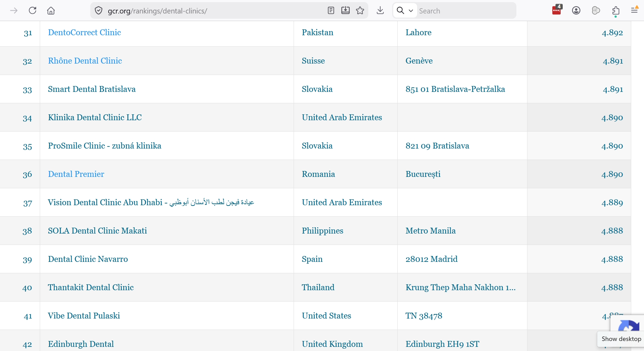Click Klinika Dental Clinic LLC name
The image size is (644, 351).
(95, 117)
